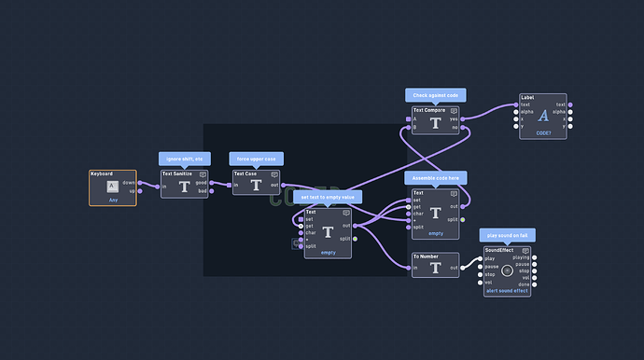
Task: Click SoundEffect 'stop' input port
Action: pyautogui.click(x=480, y=274)
